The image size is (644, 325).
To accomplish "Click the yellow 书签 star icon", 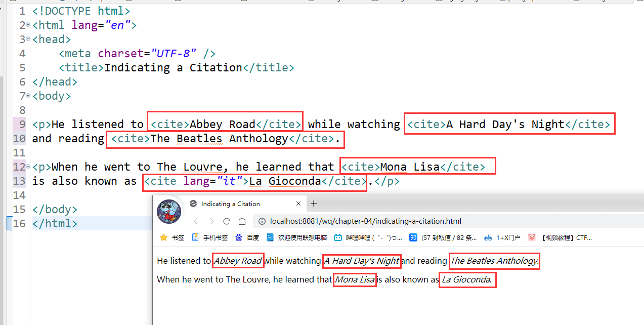I will 163,237.
